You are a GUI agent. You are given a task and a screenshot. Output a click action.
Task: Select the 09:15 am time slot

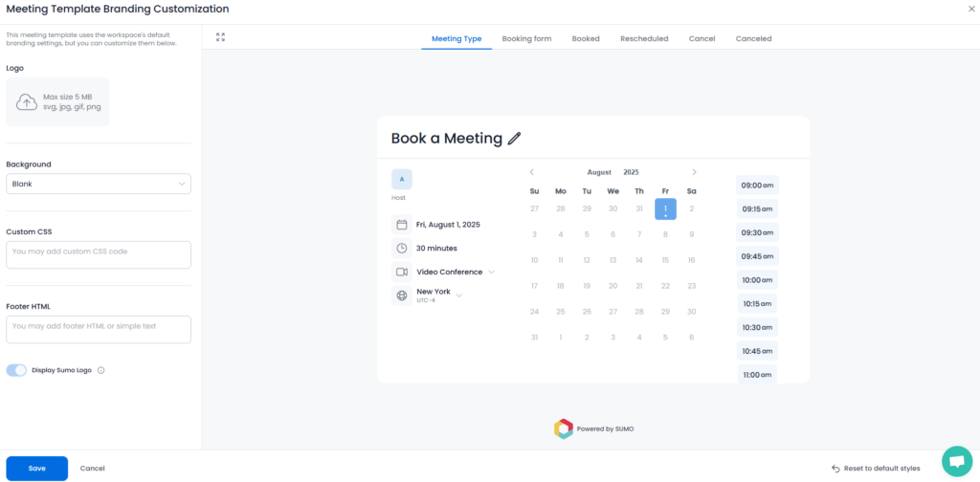[x=757, y=208]
